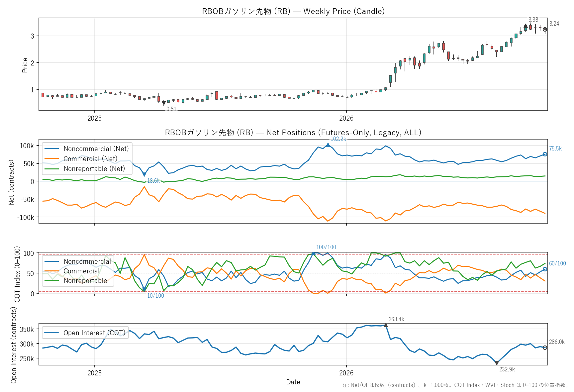
Task: Click the Net (contracts) y-axis label
Action: [12, 182]
